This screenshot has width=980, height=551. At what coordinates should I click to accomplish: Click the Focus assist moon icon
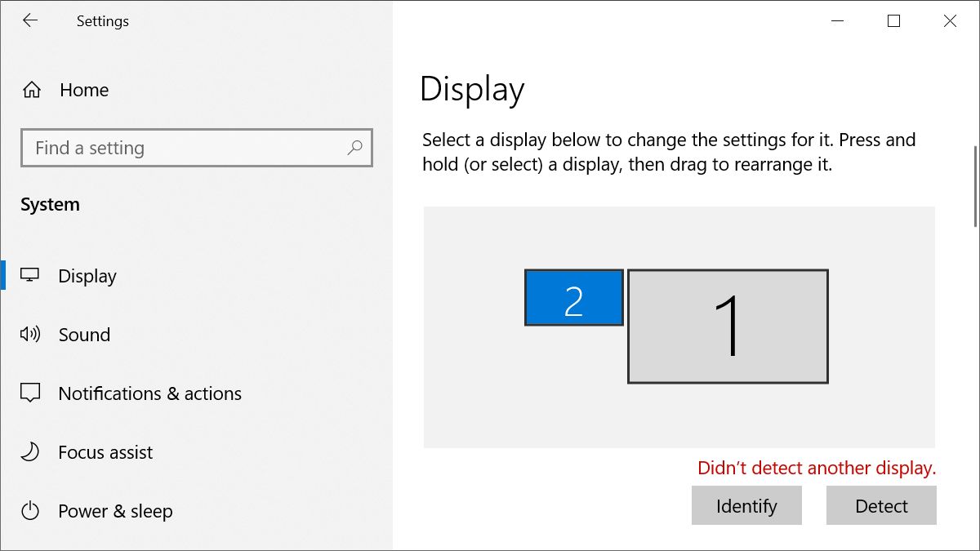click(30, 452)
